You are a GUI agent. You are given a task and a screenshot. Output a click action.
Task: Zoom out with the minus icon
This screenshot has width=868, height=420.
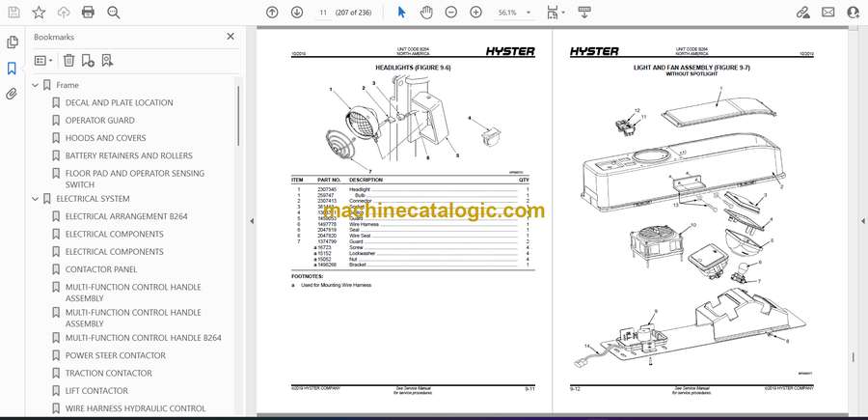tap(451, 13)
